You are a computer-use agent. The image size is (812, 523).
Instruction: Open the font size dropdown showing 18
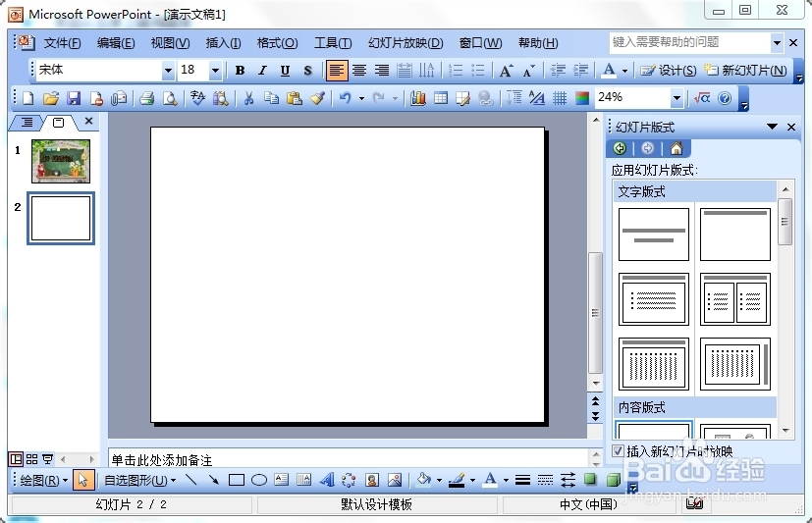215,71
